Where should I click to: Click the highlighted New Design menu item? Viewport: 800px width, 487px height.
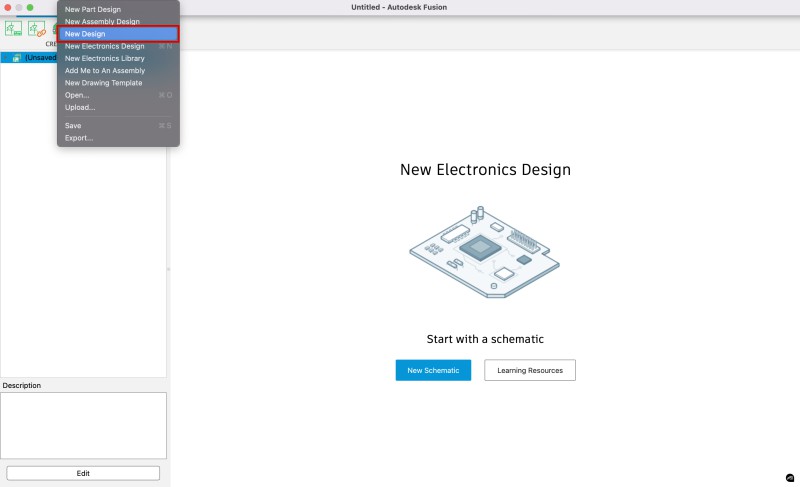coord(118,34)
